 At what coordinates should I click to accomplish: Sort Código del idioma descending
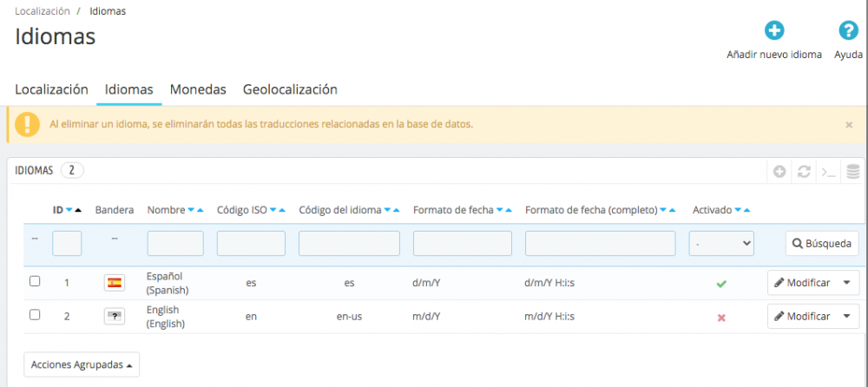pyautogui.click(x=387, y=210)
